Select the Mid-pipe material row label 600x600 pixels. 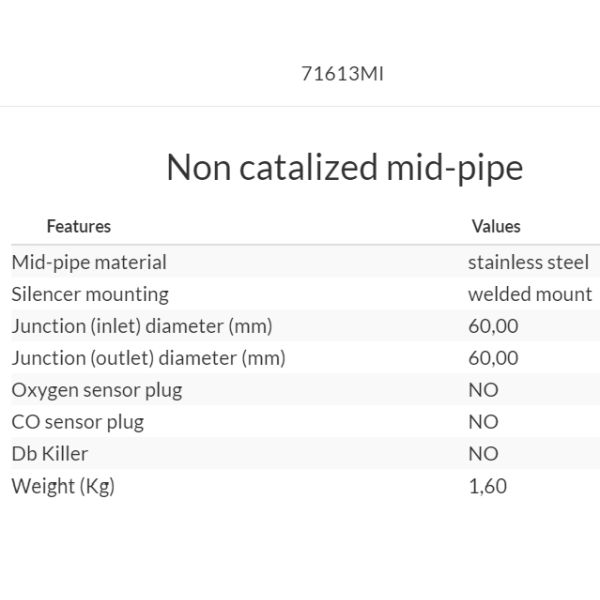[x=89, y=262]
